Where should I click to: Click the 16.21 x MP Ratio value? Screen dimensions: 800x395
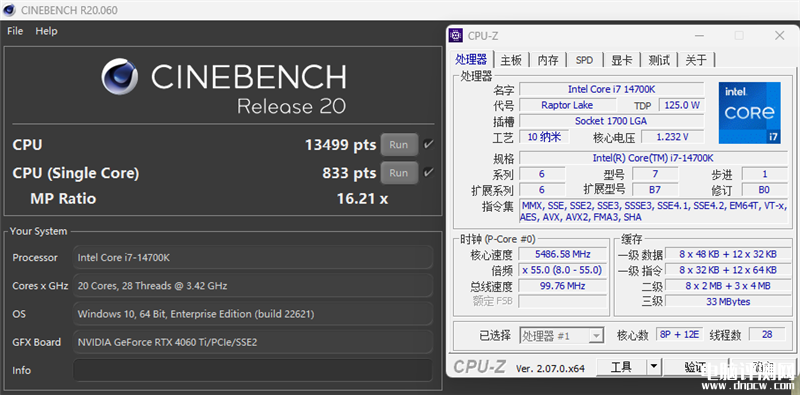[362, 198]
